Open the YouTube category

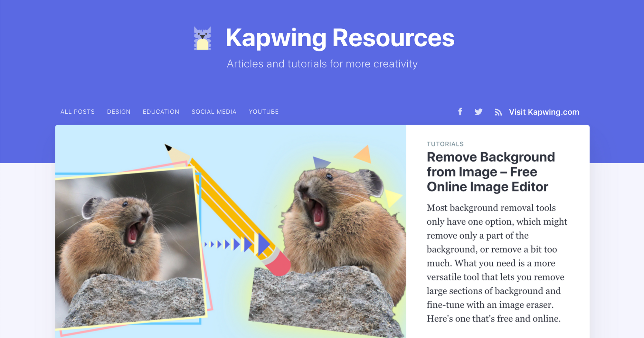264,112
